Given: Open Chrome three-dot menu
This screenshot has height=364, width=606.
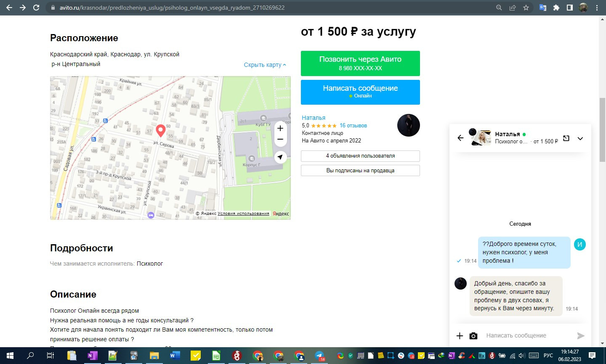Looking at the screenshot, I should (x=597, y=8).
